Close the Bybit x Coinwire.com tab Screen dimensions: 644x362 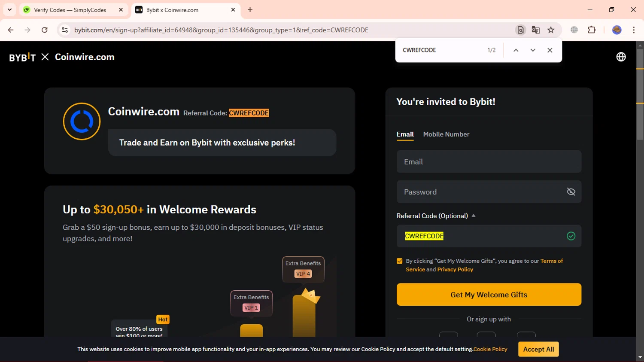pyautogui.click(x=233, y=10)
